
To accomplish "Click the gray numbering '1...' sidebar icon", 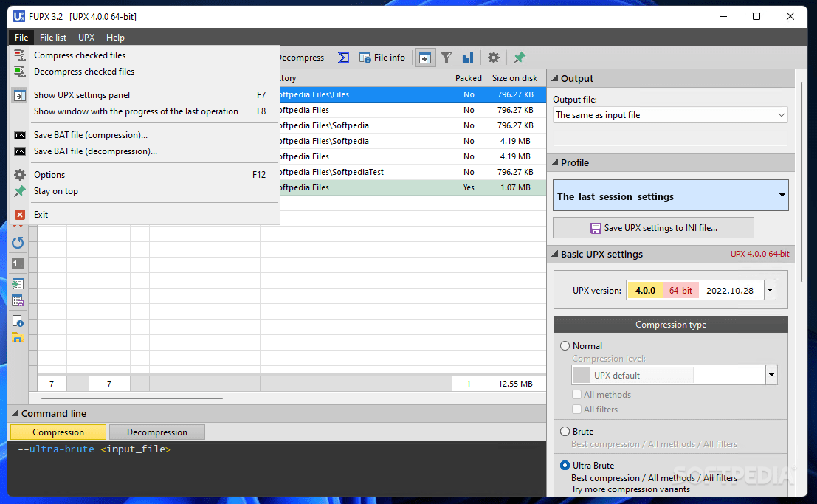I will click(18, 263).
